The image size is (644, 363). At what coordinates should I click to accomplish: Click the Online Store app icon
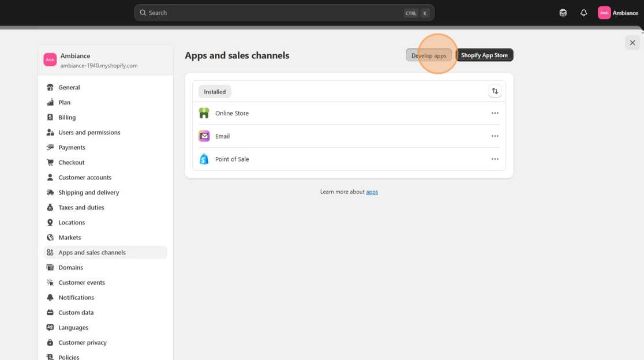pos(204,113)
